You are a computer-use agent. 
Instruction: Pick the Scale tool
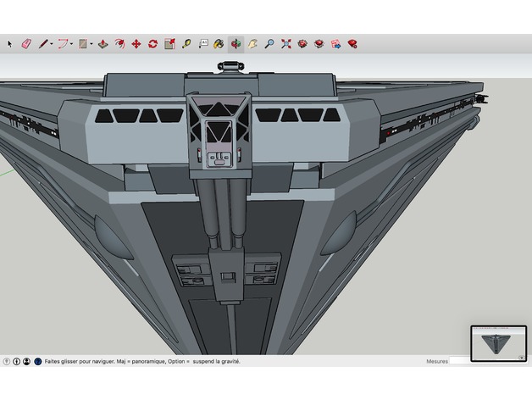coord(169,44)
